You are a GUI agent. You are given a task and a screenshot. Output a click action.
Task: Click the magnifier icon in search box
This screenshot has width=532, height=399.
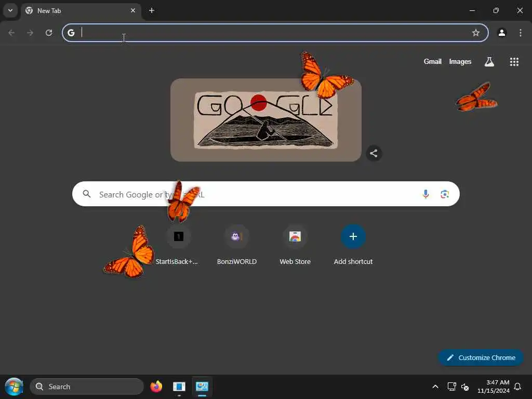coord(87,194)
